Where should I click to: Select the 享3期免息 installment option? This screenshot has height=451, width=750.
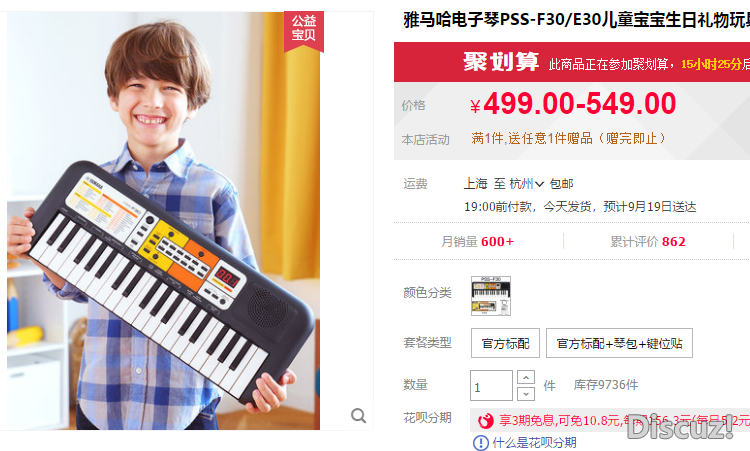(x=610, y=420)
